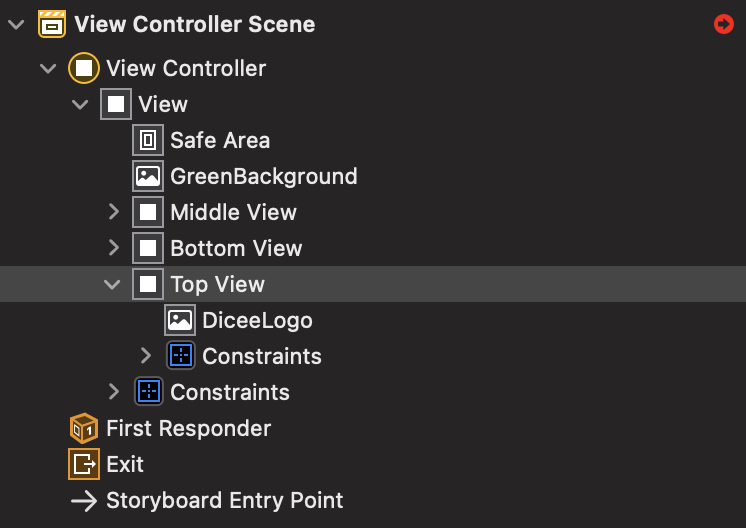Collapse the Top View disclosure chevron

[112, 284]
